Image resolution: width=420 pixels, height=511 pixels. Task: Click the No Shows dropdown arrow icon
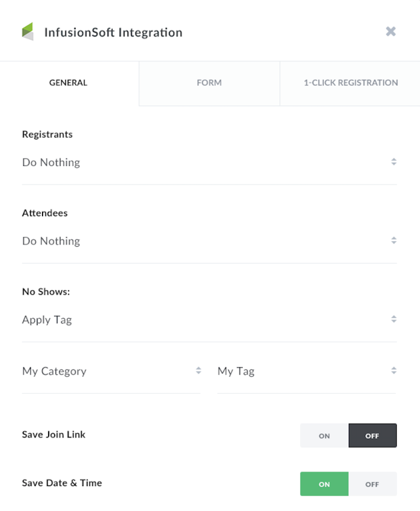(394, 319)
